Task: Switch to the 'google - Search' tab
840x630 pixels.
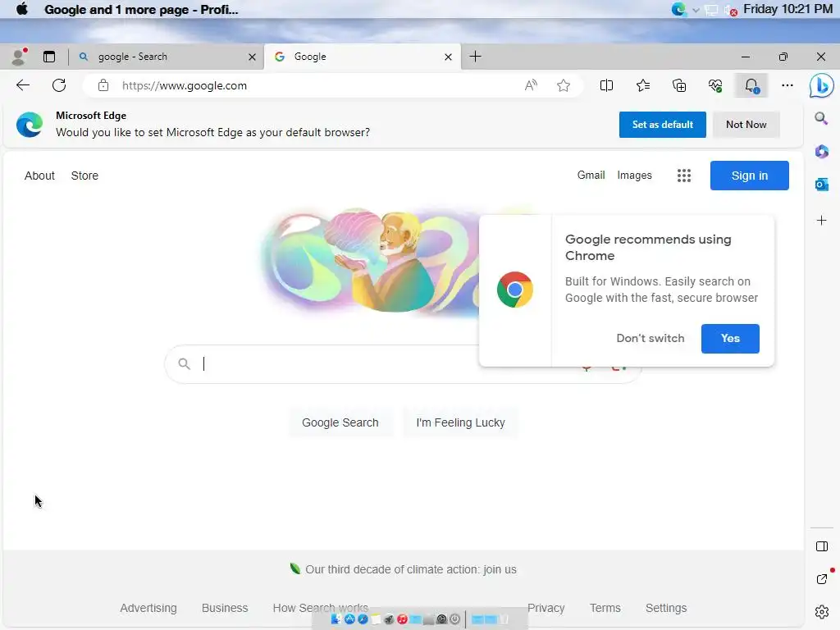Action: 167,57
